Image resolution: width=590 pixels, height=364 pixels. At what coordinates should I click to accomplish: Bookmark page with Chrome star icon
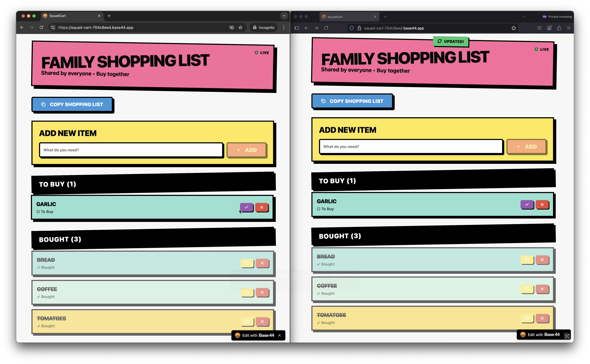tap(240, 28)
